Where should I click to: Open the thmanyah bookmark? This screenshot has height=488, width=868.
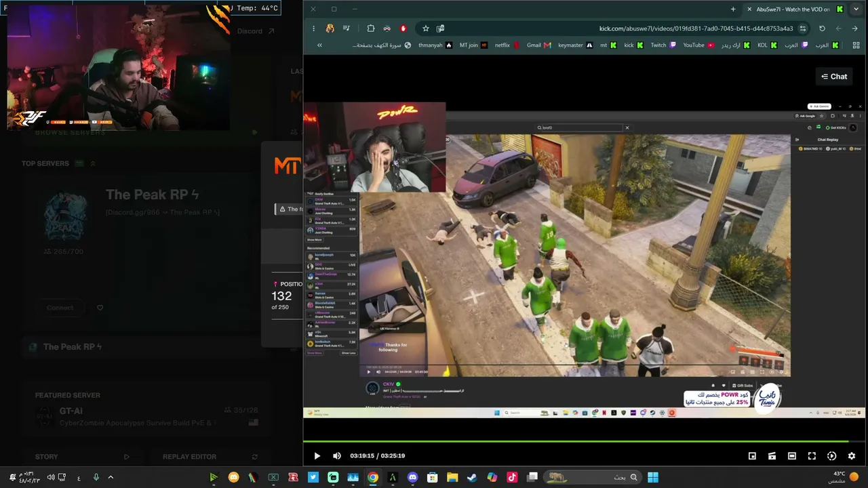click(x=435, y=45)
